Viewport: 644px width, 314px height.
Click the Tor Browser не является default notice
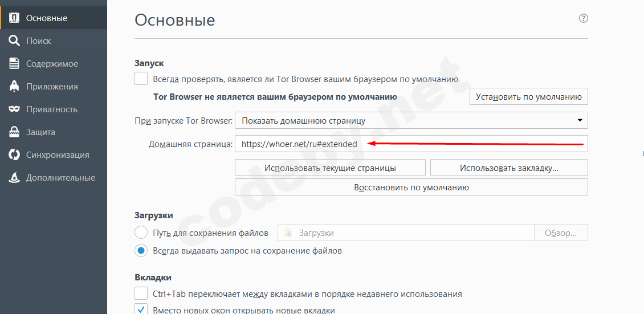(x=275, y=97)
